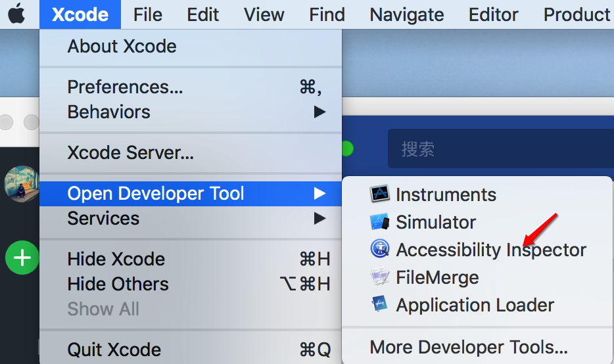
Task: Open Preferences… from Xcode menu
Action: [191, 87]
